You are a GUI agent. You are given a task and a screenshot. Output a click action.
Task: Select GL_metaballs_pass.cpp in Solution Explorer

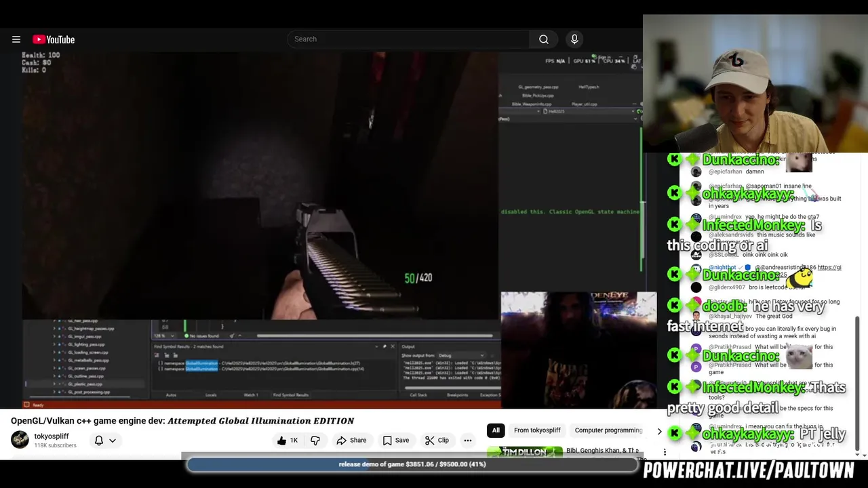coord(88,361)
